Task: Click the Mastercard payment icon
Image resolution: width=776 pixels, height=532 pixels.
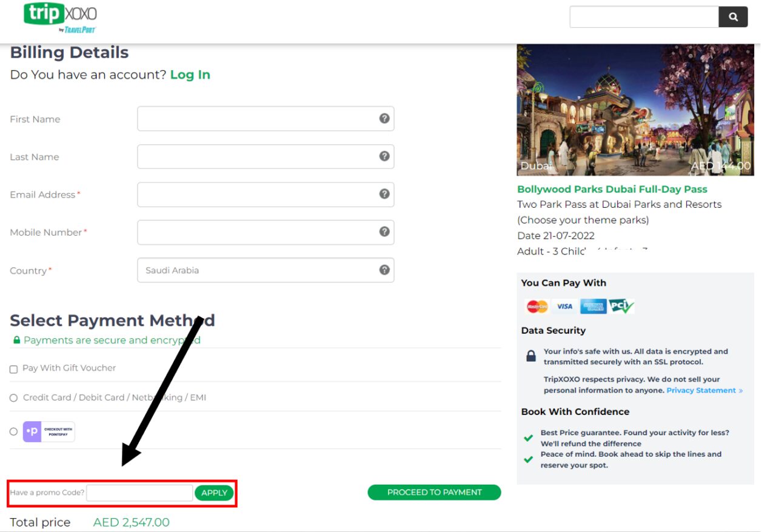Action: click(x=537, y=307)
